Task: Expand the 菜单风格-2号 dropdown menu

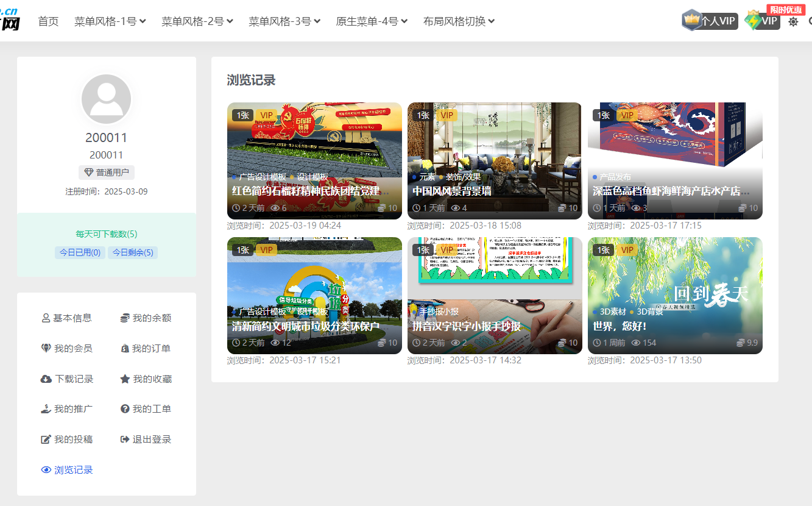Action: coord(197,21)
